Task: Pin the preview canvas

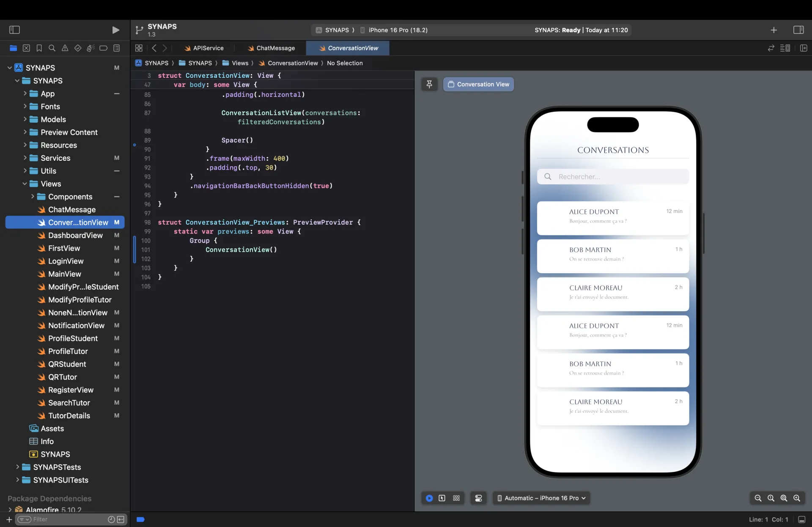Action: click(429, 84)
